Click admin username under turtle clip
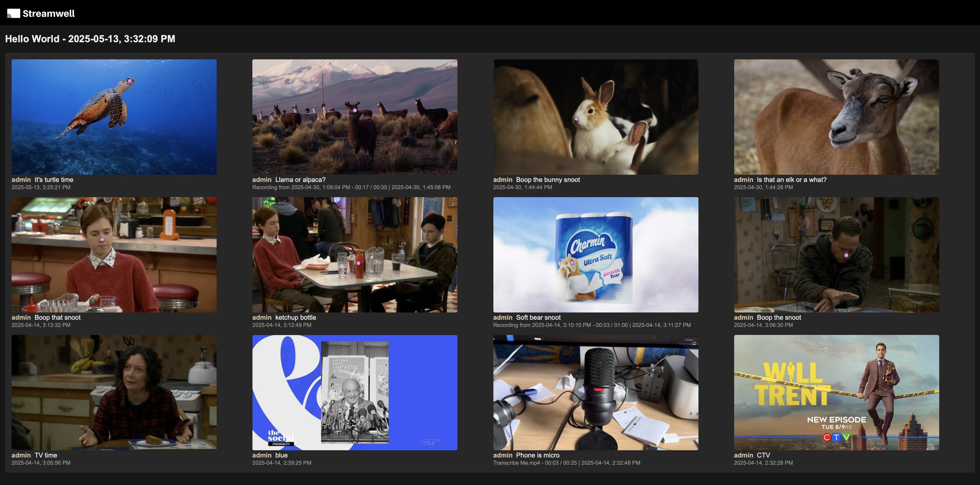 click(x=21, y=180)
